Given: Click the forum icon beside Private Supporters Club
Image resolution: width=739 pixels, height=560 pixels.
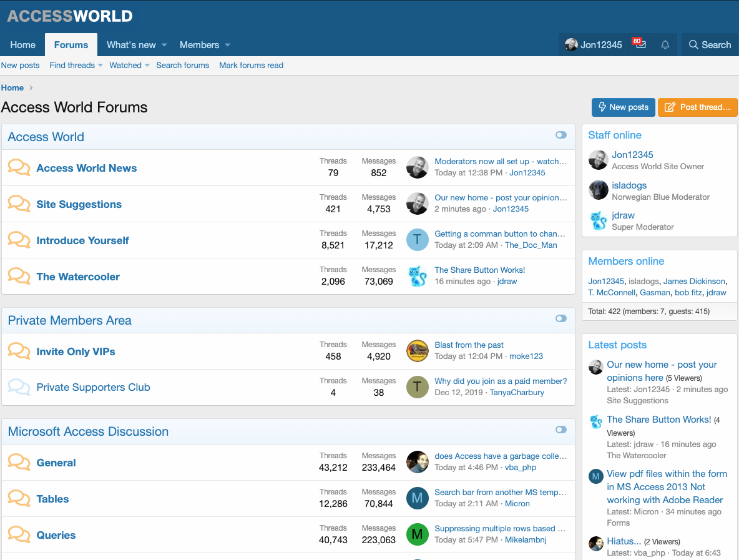Looking at the screenshot, I should [19, 387].
